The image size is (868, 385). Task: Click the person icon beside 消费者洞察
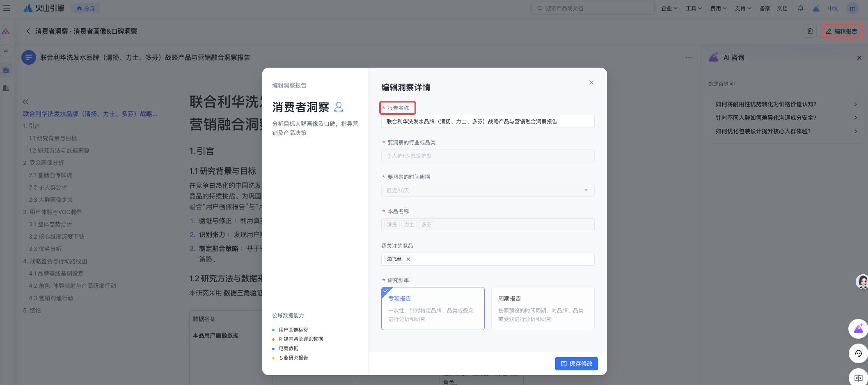point(339,107)
